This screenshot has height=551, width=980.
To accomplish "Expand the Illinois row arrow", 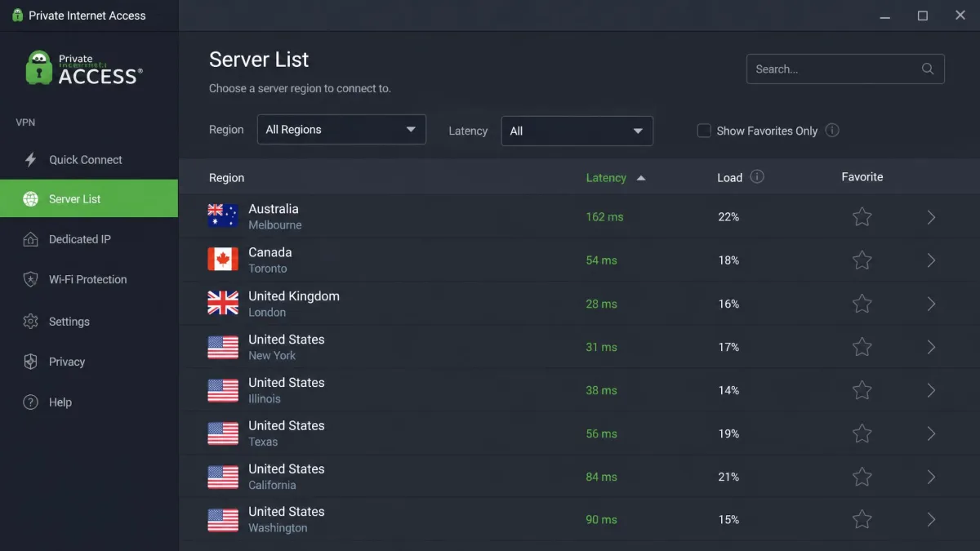I will click(931, 390).
